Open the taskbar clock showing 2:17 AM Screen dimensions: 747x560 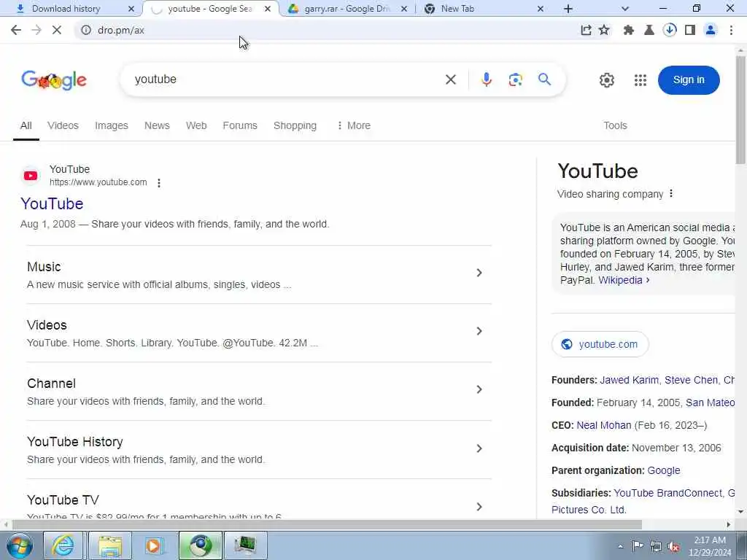tap(710, 546)
